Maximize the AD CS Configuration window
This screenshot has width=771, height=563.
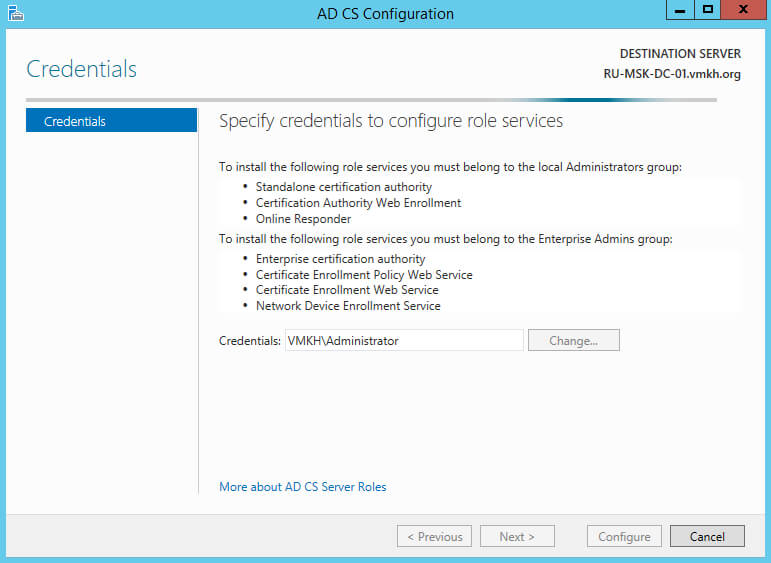tap(708, 10)
